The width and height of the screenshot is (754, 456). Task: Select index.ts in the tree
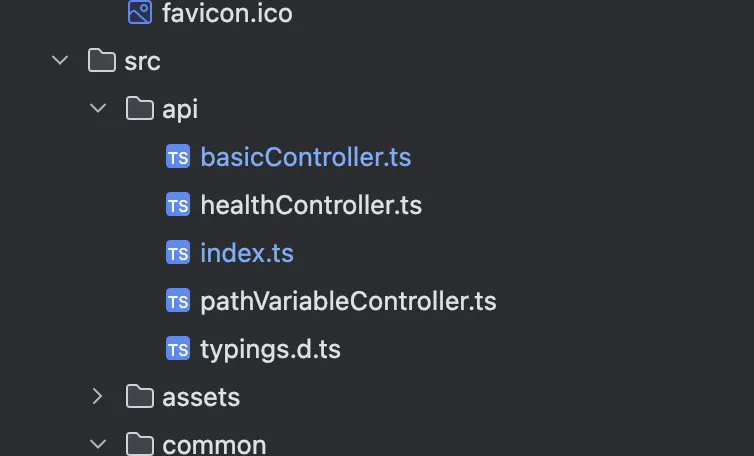pyautogui.click(x=247, y=253)
